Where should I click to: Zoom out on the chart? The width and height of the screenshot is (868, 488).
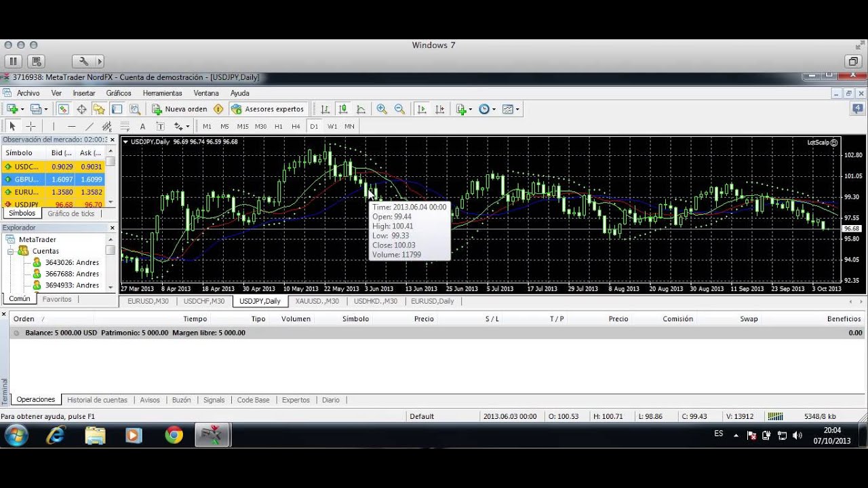click(399, 108)
